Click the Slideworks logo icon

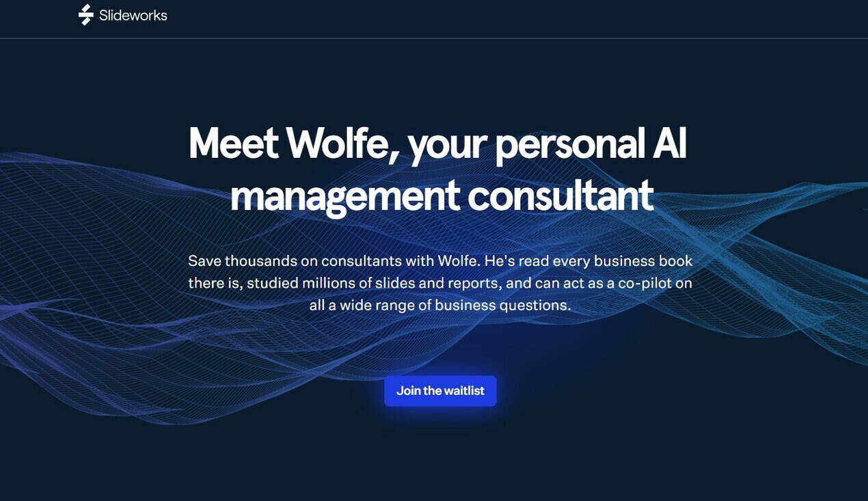(85, 14)
